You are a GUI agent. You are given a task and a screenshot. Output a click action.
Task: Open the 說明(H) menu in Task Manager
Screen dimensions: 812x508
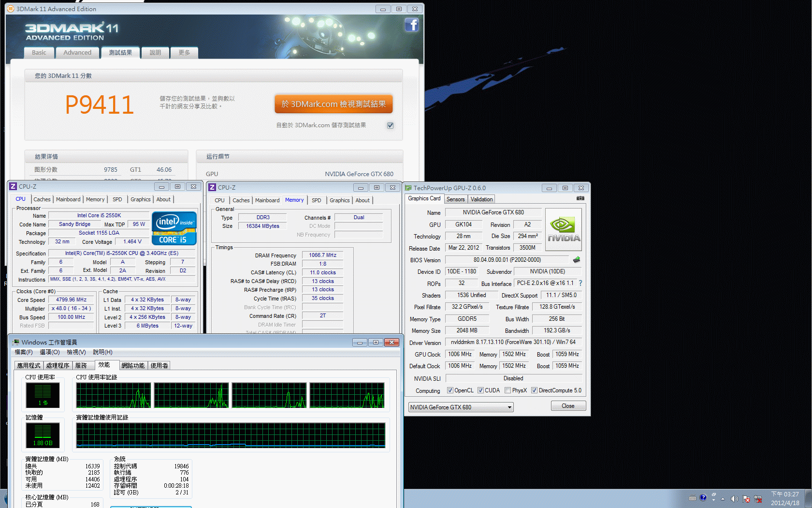(102, 352)
